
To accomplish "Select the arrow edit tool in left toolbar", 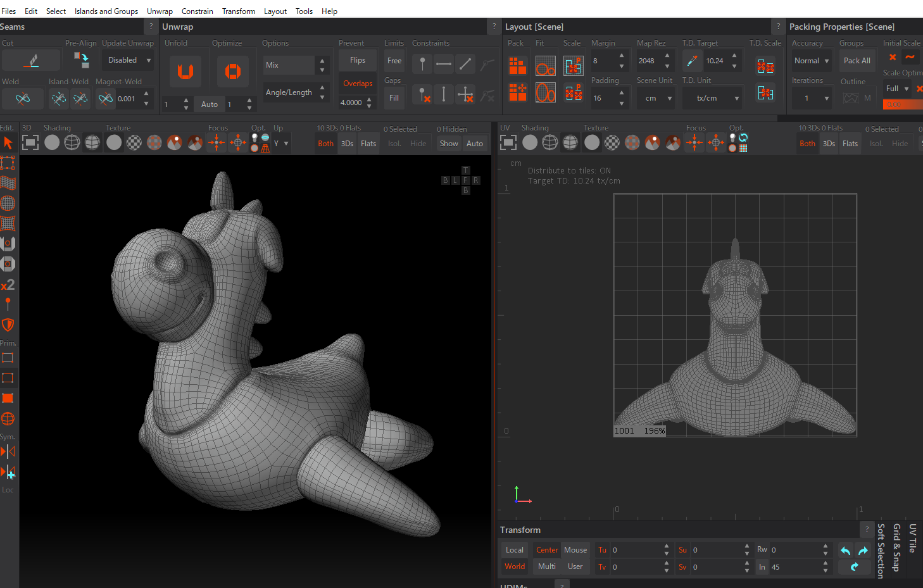I will pyautogui.click(x=8, y=142).
